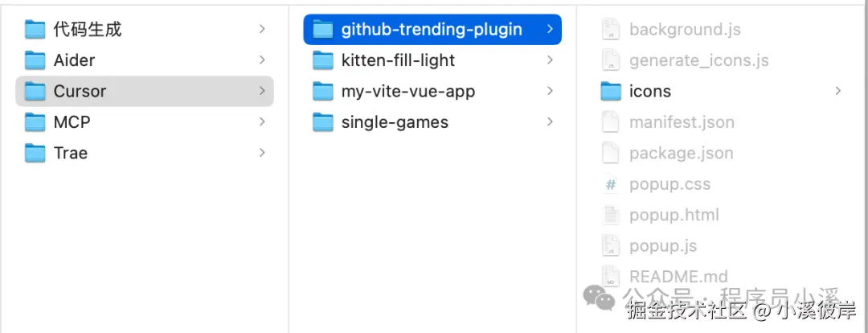The height and width of the screenshot is (333, 868).
Task: Expand the github-trending-plugin chevron
Action: (x=550, y=30)
